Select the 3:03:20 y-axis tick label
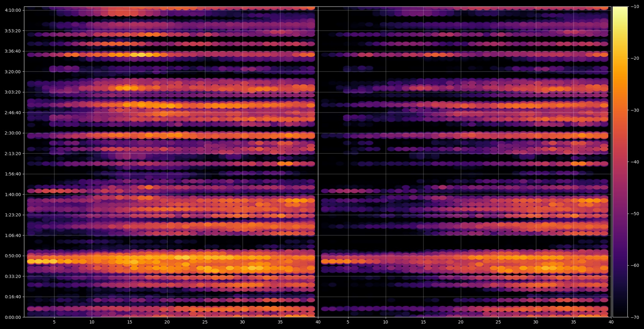This screenshot has height=329, width=644. coord(13,92)
